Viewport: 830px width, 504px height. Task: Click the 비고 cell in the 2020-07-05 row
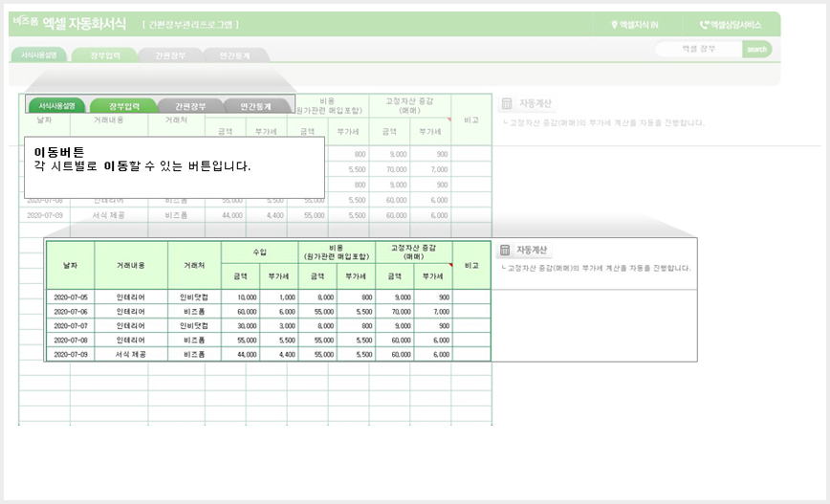pyautogui.click(x=471, y=297)
